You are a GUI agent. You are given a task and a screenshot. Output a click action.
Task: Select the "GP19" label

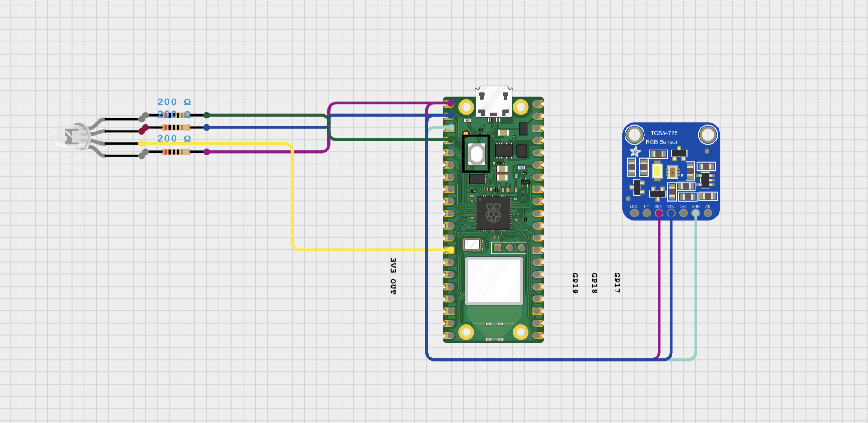575,283
